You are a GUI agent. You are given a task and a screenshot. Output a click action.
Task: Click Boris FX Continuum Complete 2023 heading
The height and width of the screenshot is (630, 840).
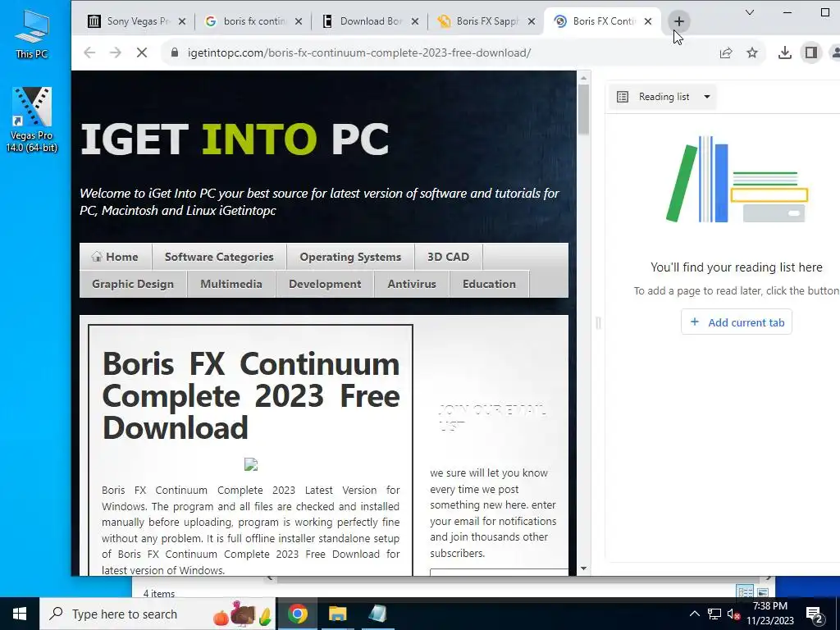pyautogui.click(x=251, y=396)
